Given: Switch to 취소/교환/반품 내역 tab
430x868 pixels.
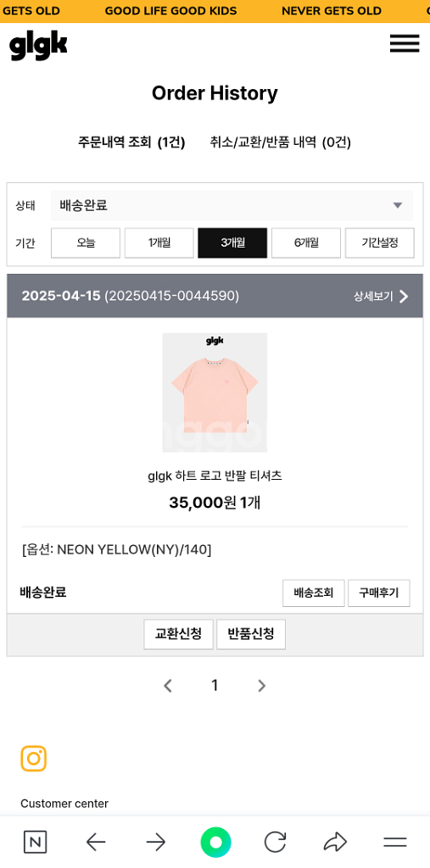Looking at the screenshot, I should coord(281,142).
